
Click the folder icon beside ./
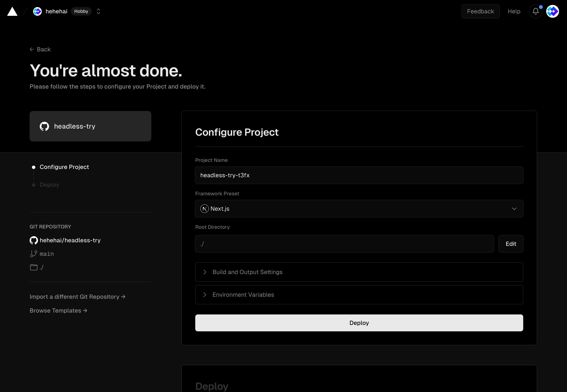pyautogui.click(x=34, y=267)
